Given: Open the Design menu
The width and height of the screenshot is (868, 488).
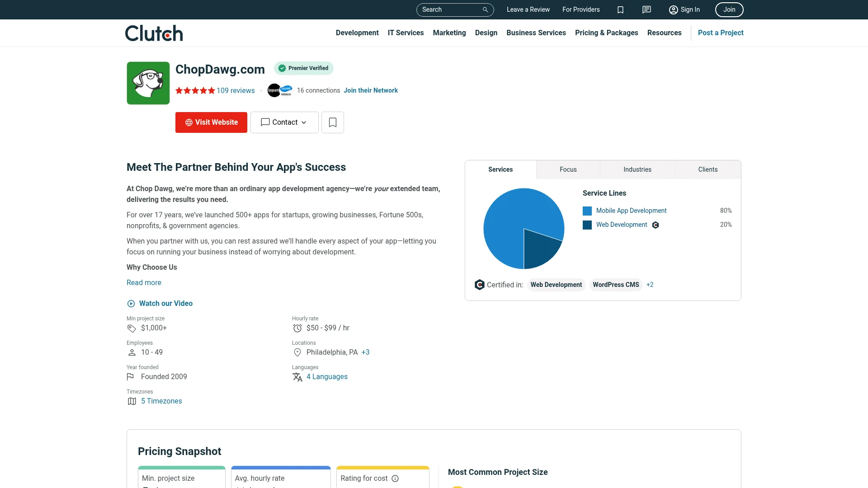Looking at the screenshot, I should pyautogui.click(x=486, y=33).
